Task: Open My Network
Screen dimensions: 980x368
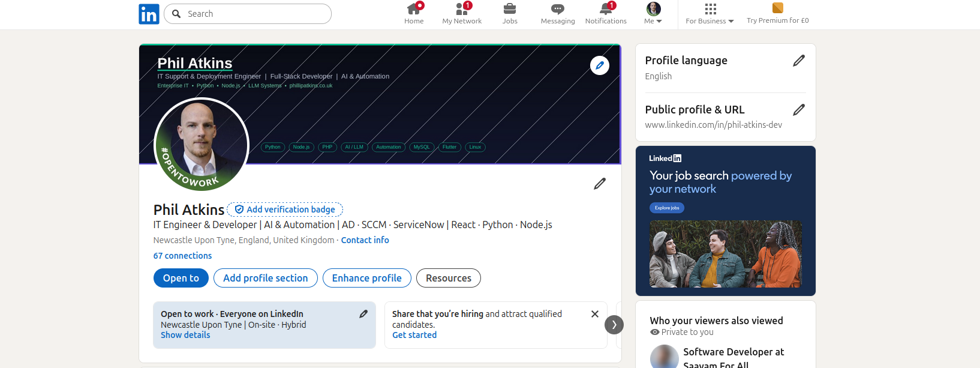Action: pyautogui.click(x=462, y=14)
